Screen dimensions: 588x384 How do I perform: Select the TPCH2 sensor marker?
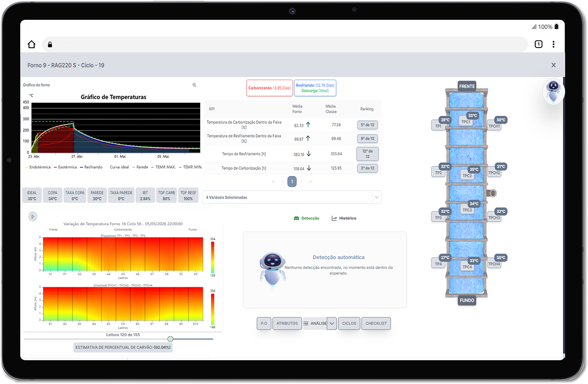click(494, 172)
